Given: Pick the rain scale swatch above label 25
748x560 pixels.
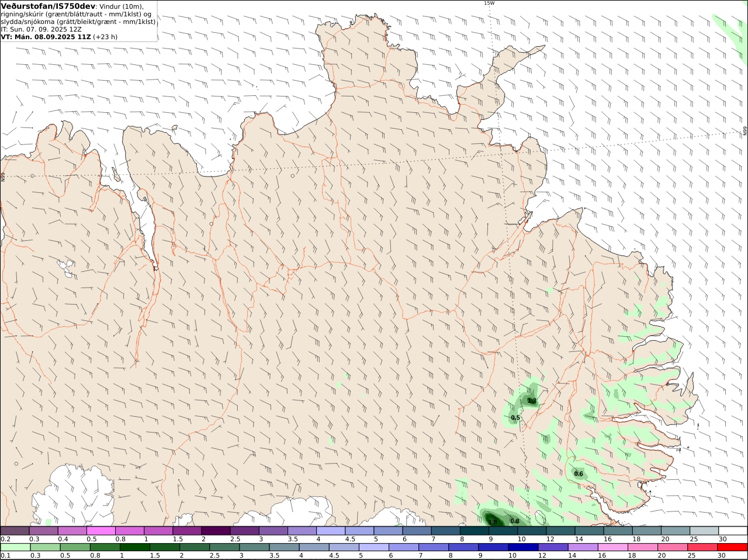Looking at the screenshot, I should [703, 547].
